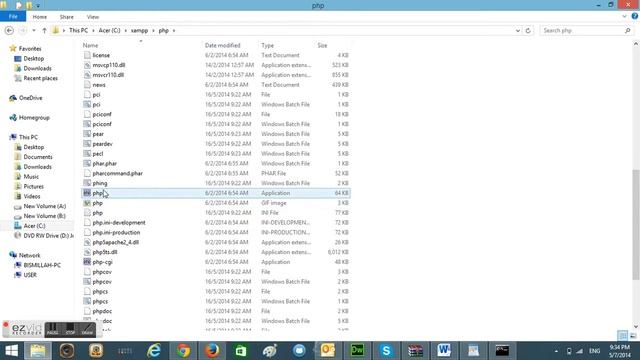This screenshot has width=640, height=360.
Task: Expand the chevron after xampp breadcrumb
Action: click(153, 31)
